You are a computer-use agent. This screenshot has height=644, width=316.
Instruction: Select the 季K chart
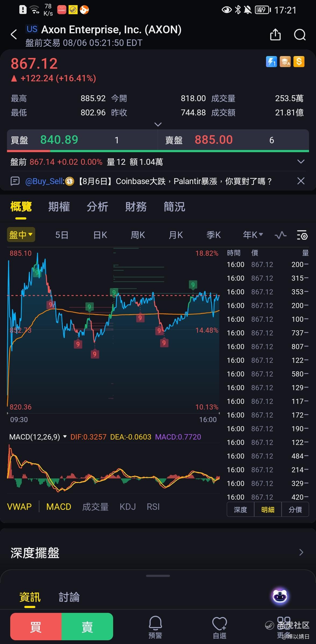(214, 235)
